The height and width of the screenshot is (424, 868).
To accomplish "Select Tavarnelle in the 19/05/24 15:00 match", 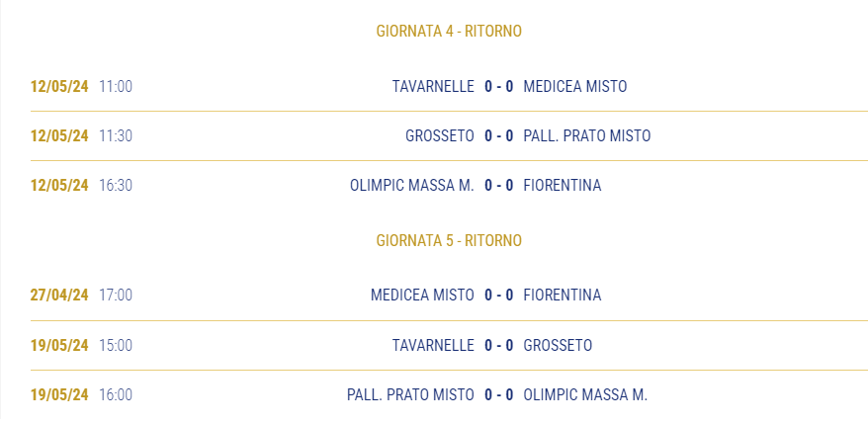I will 433,345.
